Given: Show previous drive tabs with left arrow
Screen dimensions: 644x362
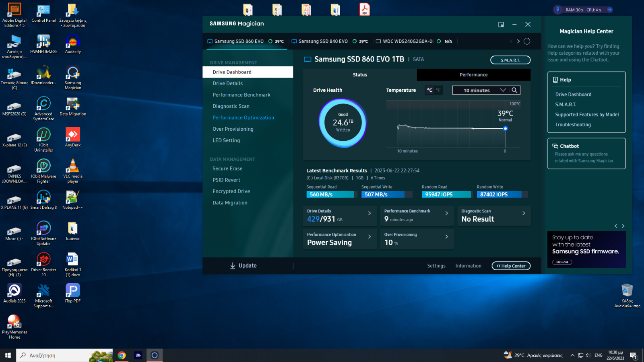Looking at the screenshot, I should coord(511,41).
